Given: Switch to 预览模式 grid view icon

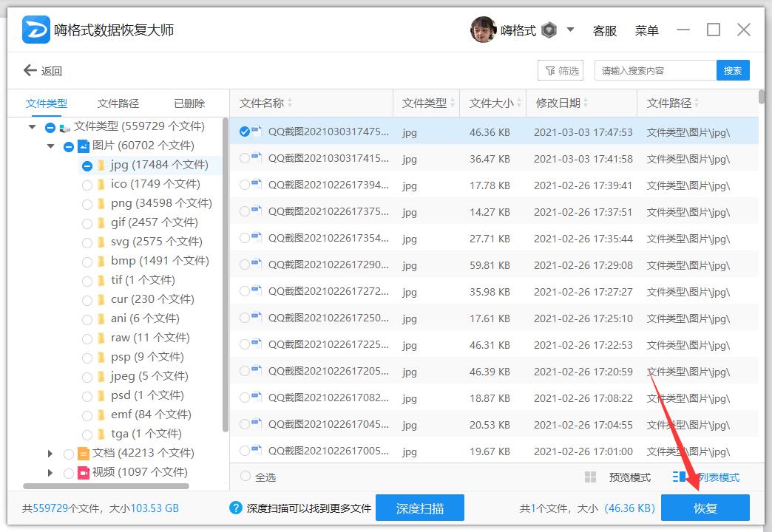Looking at the screenshot, I should pos(590,477).
